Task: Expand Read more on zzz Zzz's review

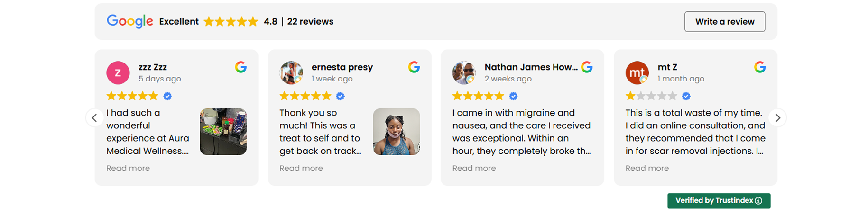Action: [128, 168]
